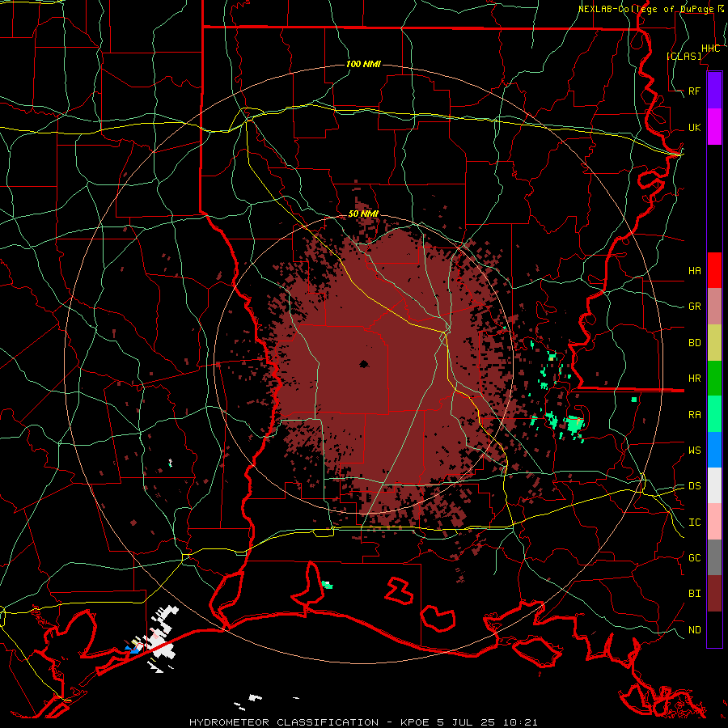
Task: Click the '100 NMI' range ring label
Action: (363, 64)
